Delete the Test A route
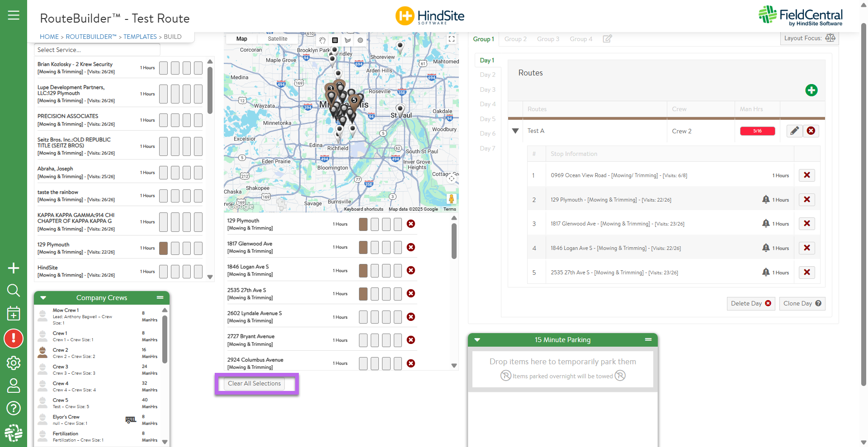The height and width of the screenshot is (447, 868). [811, 131]
